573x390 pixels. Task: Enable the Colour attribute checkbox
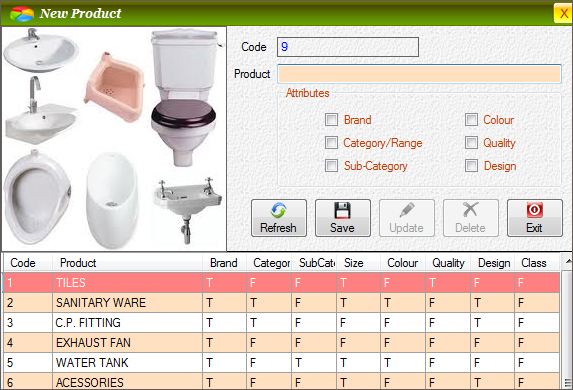pyautogui.click(x=471, y=120)
